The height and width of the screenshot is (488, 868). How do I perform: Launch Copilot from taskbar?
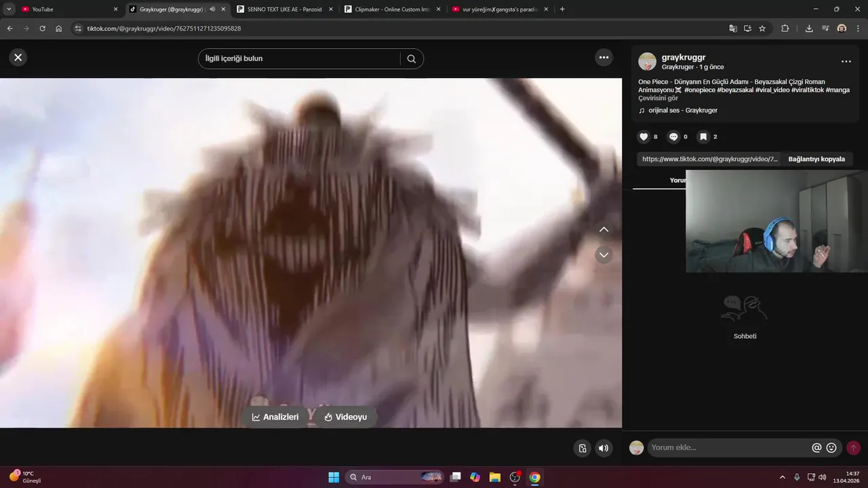pyautogui.click(x=475, y=477)
